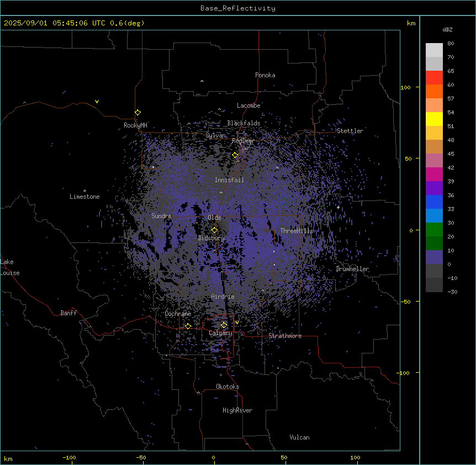Screen dimensions: 476x465
Task: Pick the green 30 dBZ legend swatch
Action: pos(434,230)
